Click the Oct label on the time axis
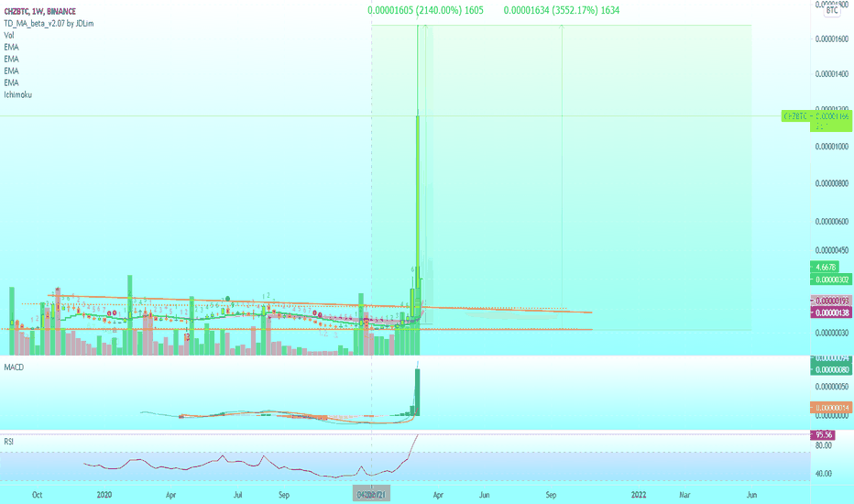Image resolution: width=854 pixels, height=504 pixels. click(x=37, y=495)
